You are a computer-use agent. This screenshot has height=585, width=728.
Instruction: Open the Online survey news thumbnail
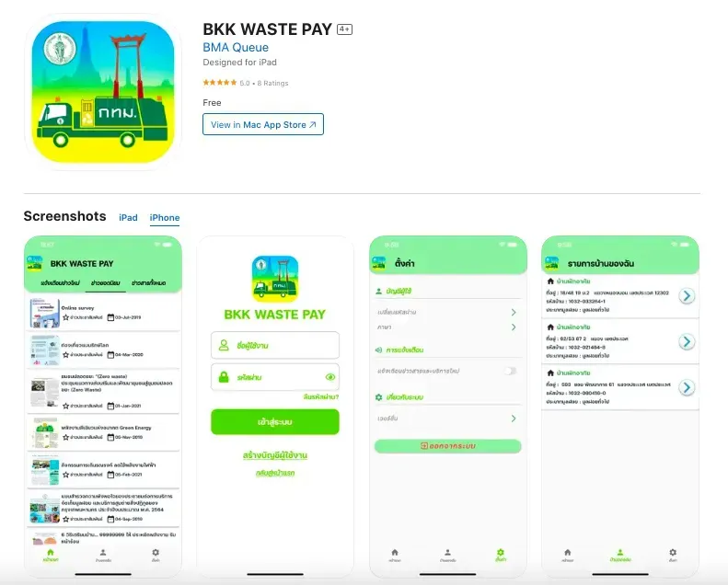(x=44, y=313)
